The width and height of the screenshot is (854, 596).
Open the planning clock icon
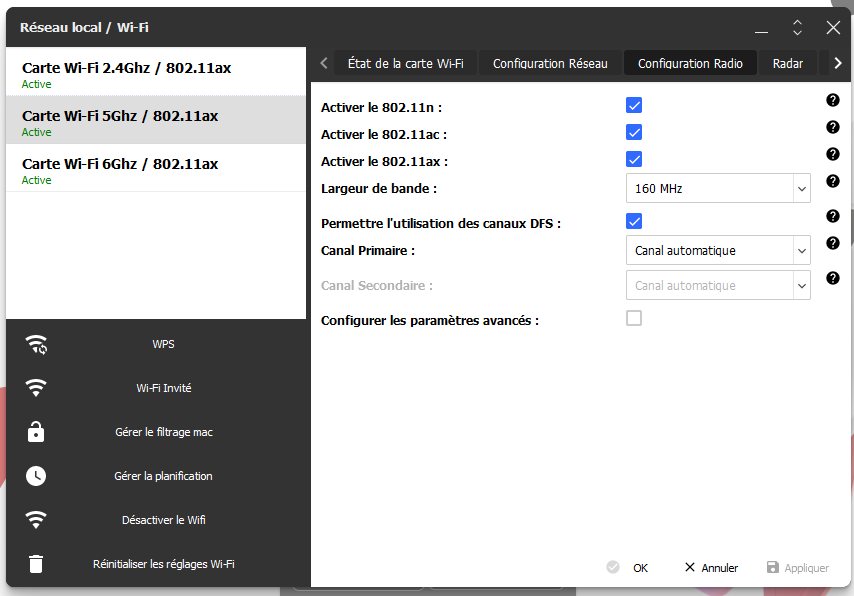[36, 476]
